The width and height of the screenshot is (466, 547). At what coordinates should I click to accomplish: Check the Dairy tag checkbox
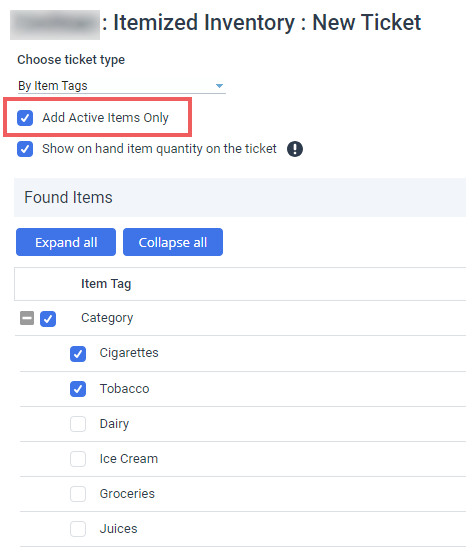click(x=78, y=424)
